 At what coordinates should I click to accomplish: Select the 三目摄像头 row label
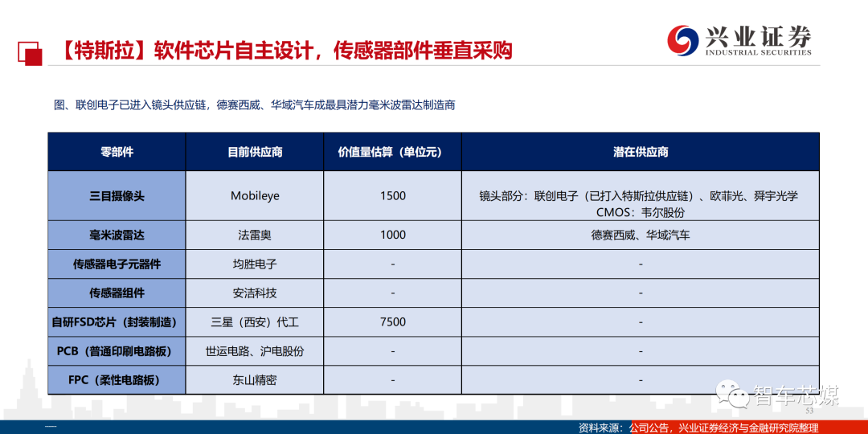(x=117, y=196)
